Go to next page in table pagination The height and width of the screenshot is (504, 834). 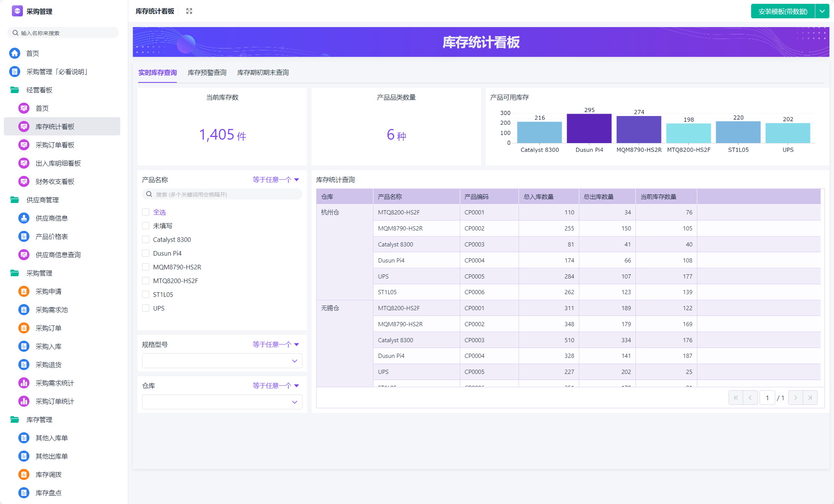[795, 398]
